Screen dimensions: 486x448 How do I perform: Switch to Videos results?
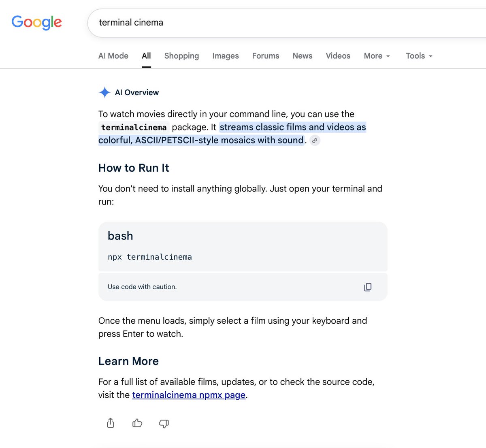[x=338, y=56]
